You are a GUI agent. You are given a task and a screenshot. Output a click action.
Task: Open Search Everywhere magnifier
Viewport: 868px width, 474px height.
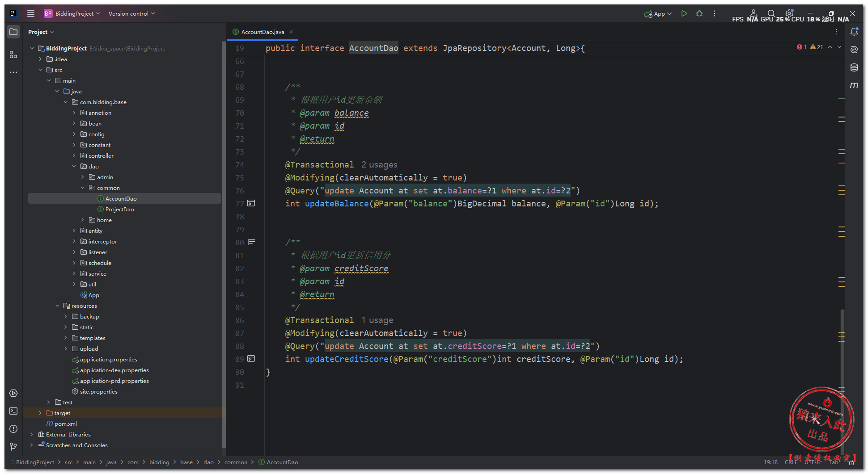(771, 13)
